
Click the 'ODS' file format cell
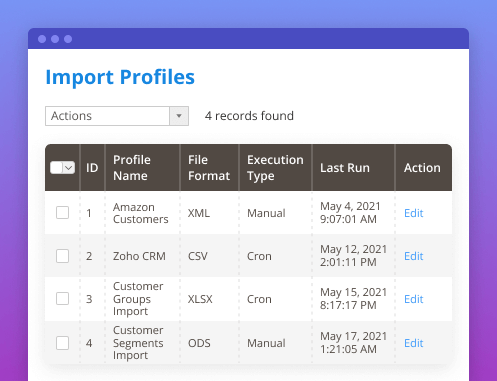199,343
